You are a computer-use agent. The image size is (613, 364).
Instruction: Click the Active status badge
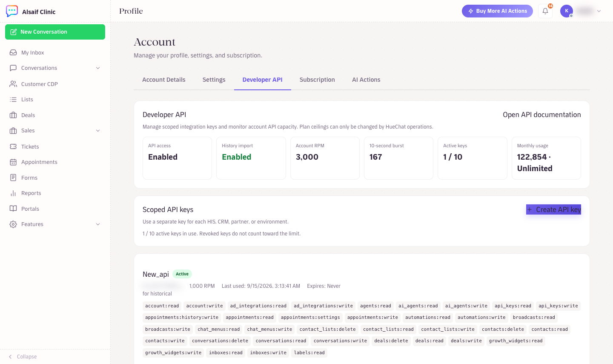182,274
